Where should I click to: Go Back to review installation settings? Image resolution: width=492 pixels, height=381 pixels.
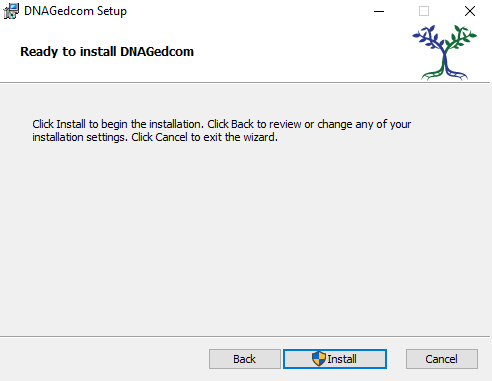[245, 359]
